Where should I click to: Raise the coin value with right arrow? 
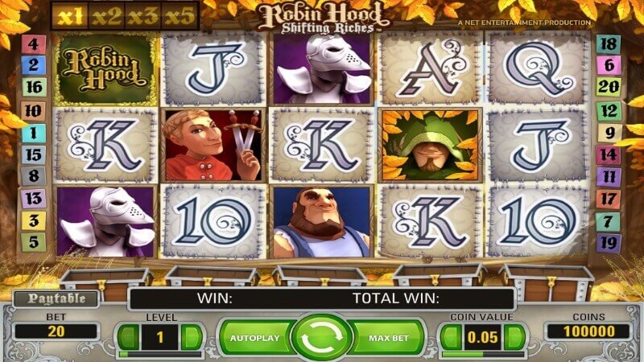click(514, 337)
